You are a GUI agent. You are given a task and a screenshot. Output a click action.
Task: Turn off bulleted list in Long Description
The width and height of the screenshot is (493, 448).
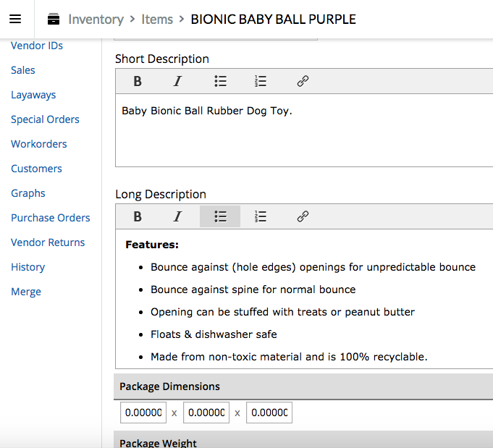pyautogui.click(x=220, y=216)
